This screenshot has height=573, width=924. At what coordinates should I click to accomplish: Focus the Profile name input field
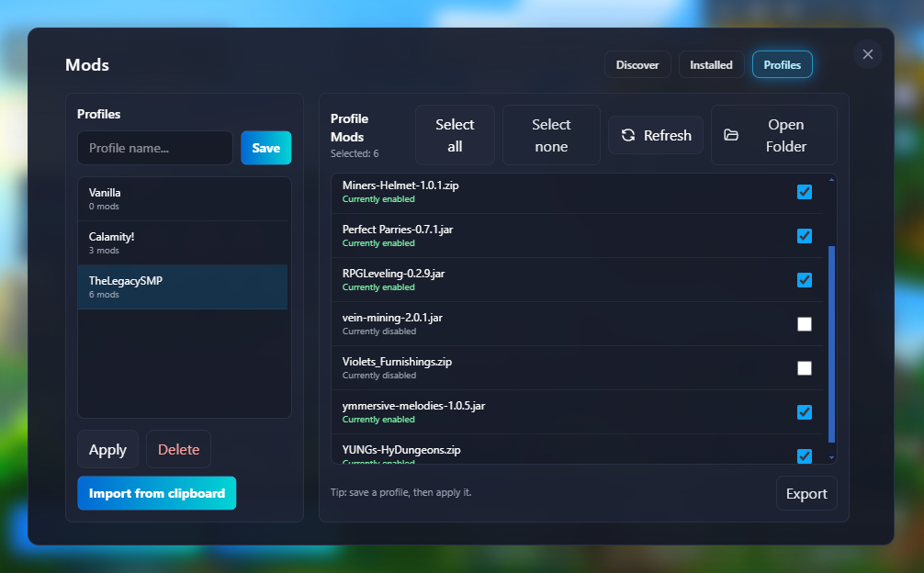click(155, 148)
